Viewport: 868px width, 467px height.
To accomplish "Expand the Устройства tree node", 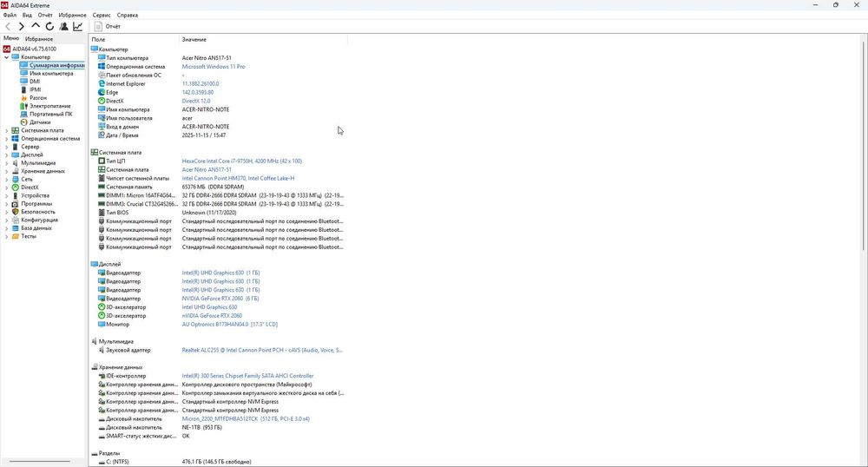I will click(x=7, y=195).
